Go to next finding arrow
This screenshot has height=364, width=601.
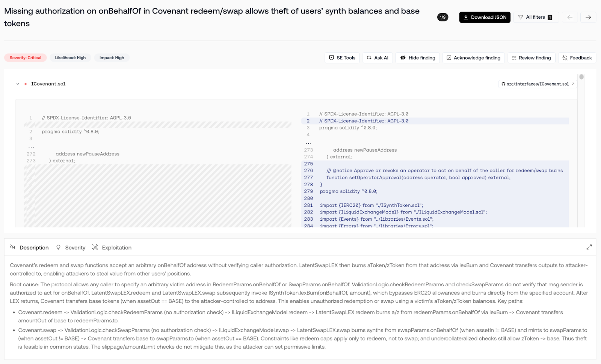tap(588, 17)
